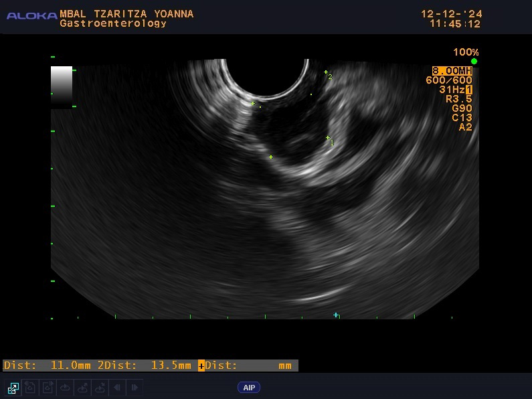Click the 2Dist 13.5mm measurement readout

(x=144, y=366)
